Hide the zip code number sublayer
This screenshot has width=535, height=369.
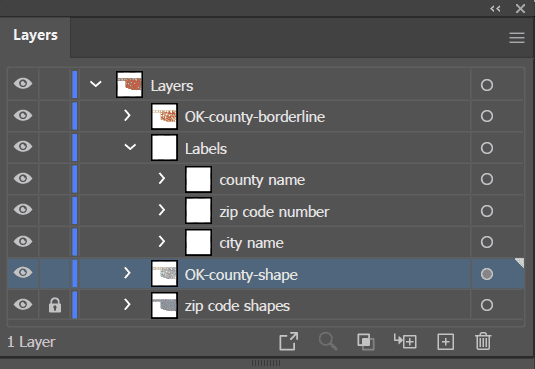pos(23,209)
